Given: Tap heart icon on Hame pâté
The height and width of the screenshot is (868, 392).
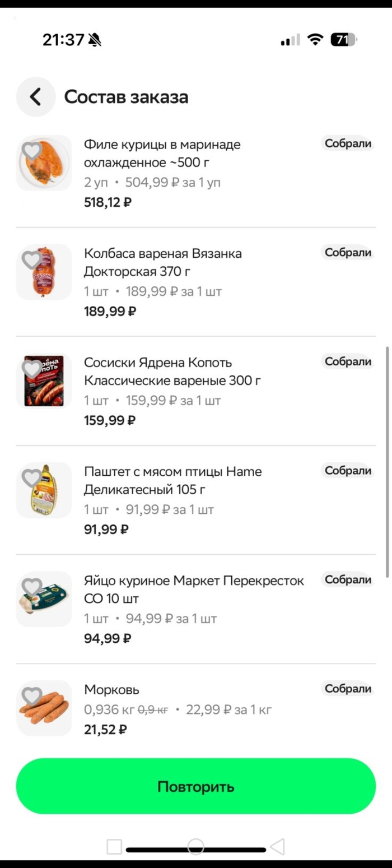Looking at the screenshot, I should [x=31, y=477].
